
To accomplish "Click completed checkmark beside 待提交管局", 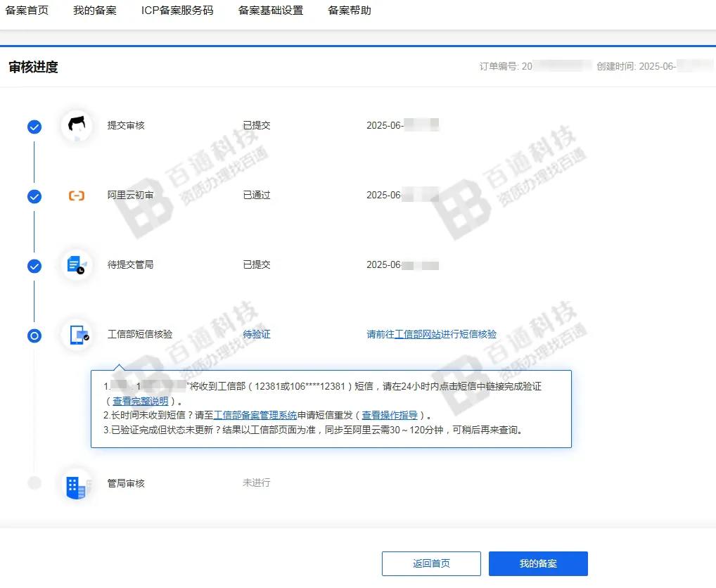I will 34,266.
